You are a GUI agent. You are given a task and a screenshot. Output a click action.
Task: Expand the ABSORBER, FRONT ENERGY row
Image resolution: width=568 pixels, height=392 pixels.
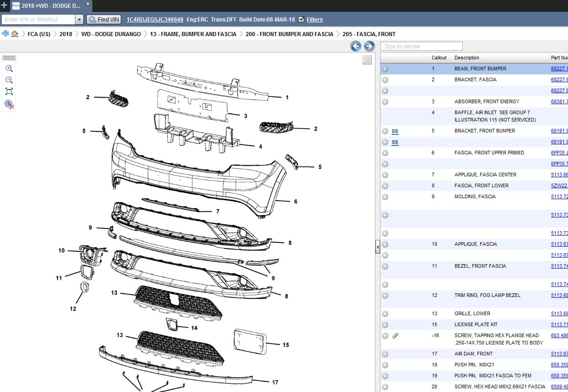click(385, 102)
